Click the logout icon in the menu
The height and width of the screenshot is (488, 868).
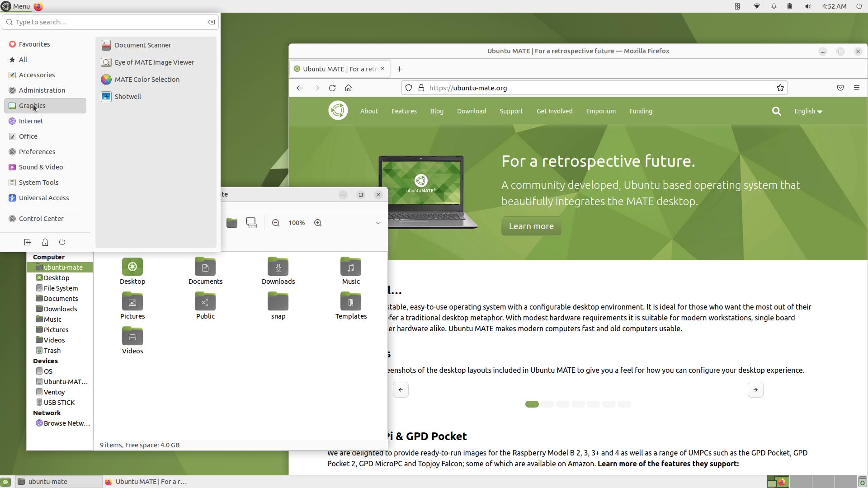[x=27, y=242]
